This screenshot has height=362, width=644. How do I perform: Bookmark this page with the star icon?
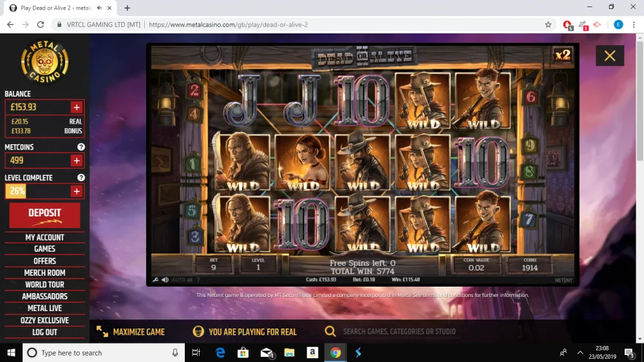[548, 24]
